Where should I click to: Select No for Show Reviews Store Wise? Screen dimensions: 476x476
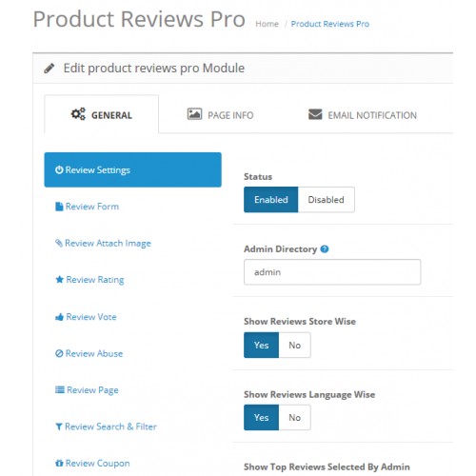click(x=294, y=345)
